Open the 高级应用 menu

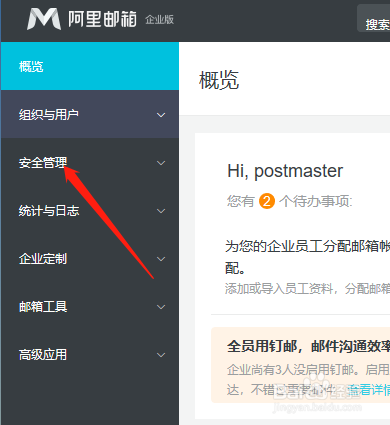[x=90, y=355]
